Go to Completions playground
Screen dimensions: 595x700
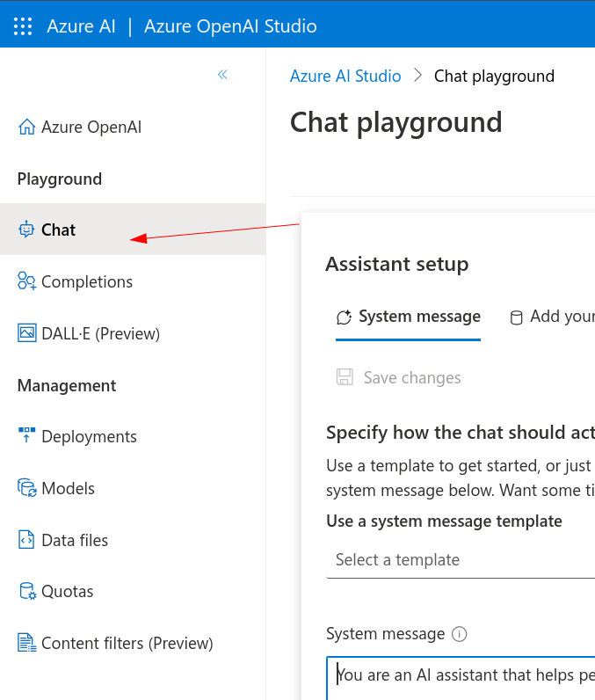pos(133,281)
